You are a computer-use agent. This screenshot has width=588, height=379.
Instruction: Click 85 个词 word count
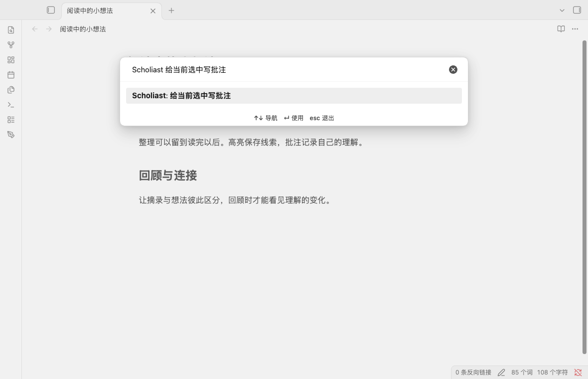click(522, 372)
